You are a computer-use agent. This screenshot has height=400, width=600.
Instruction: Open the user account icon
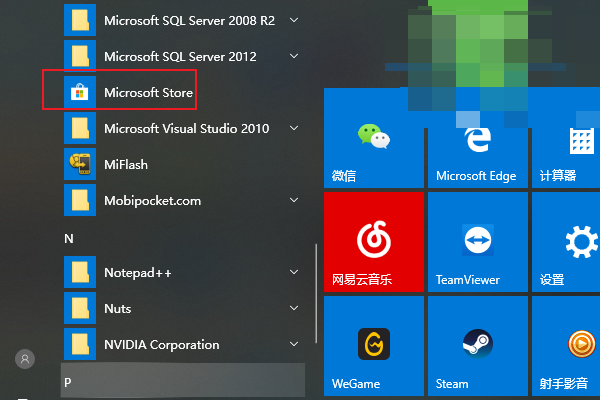(25, 359)
